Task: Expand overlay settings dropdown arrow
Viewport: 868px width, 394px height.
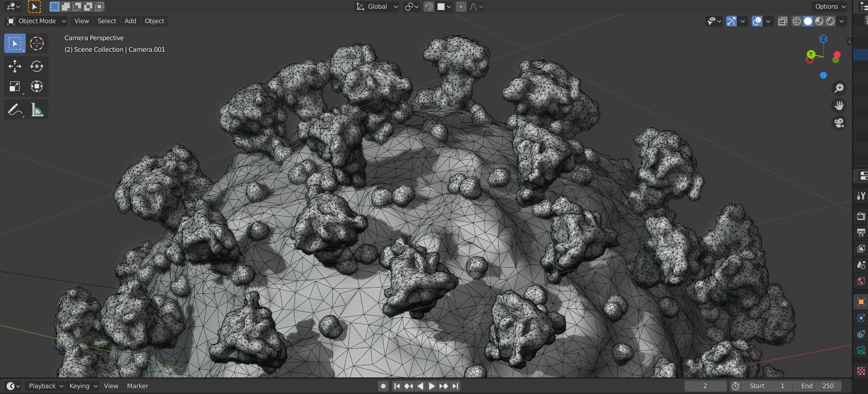Action: (768, 21)
